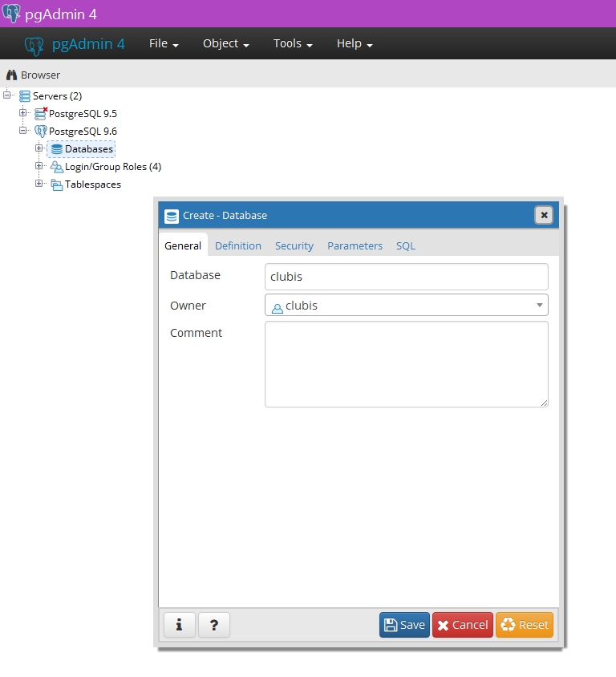Open the Tools menu

(x=293, y=43)
